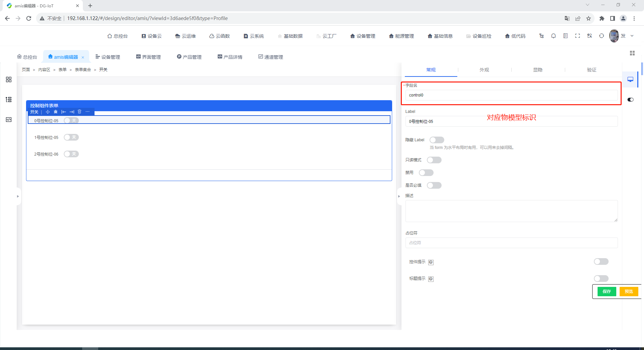The width and height of the screenshot is (644, 350).
Task: Click the insert-before arrow icon in the 开关 toolbar
Action: point(64,112)
